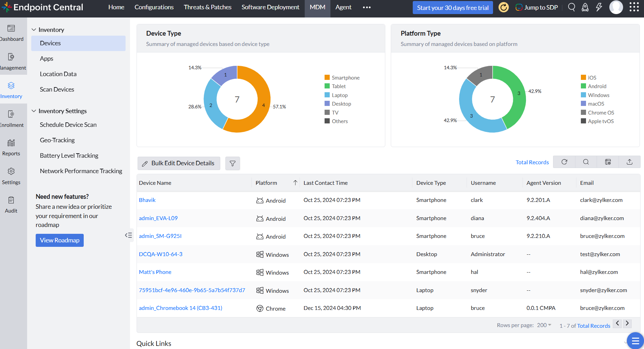Viewport: 644px width, 349px height.
Task: Open admin_Chromebook 14 (CB3-431) link
Action: coord(180,308)
